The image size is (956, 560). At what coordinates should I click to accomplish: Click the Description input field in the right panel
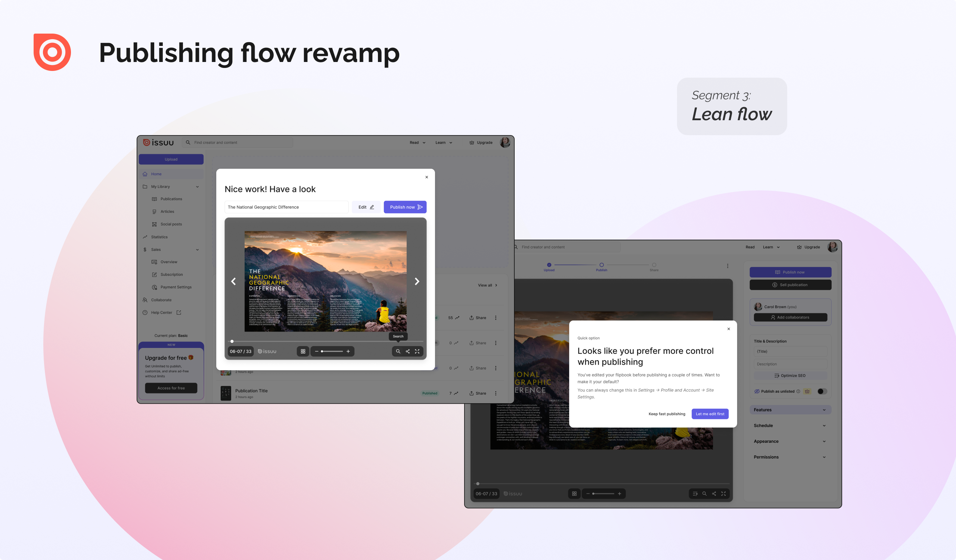tap(790, 364)
